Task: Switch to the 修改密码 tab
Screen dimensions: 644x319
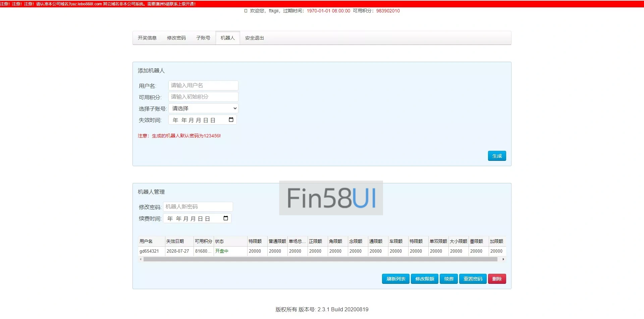Action: coord(176,38)
